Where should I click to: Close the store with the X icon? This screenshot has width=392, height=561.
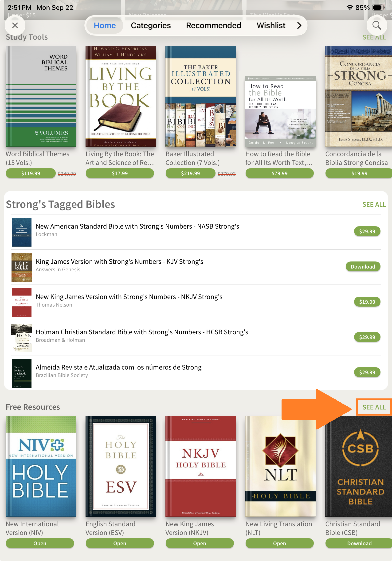pyautogui.click(x=15, y=25)
